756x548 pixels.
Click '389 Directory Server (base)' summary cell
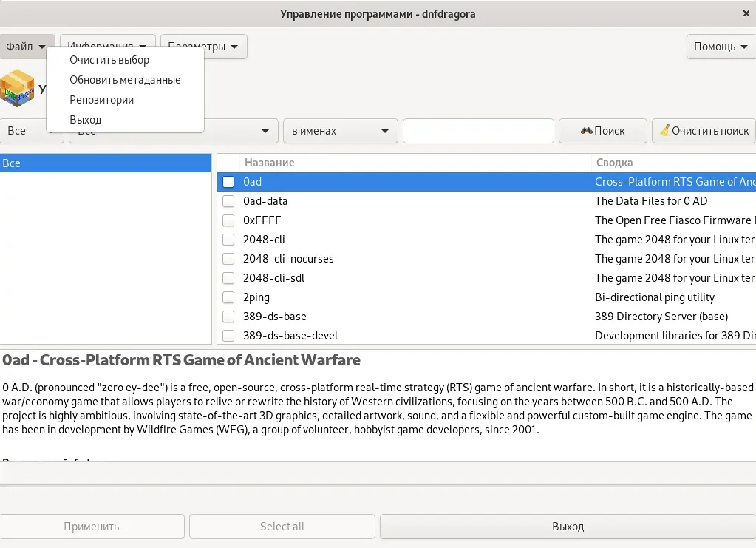[661, 317]
